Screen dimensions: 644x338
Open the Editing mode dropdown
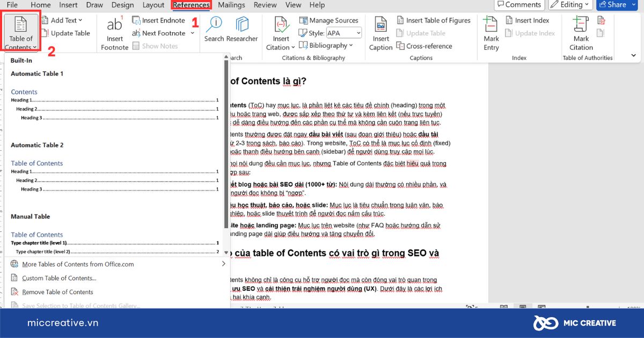click(x=569, y=5)
